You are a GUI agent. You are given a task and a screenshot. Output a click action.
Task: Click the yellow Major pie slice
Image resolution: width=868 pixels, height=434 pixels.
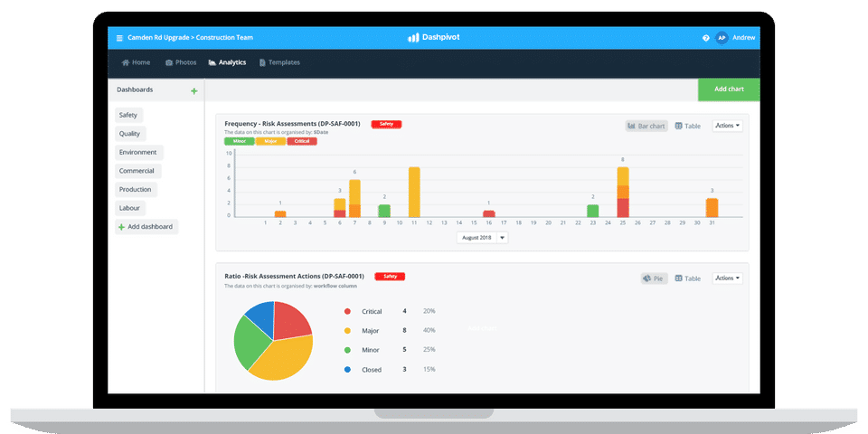282,358
